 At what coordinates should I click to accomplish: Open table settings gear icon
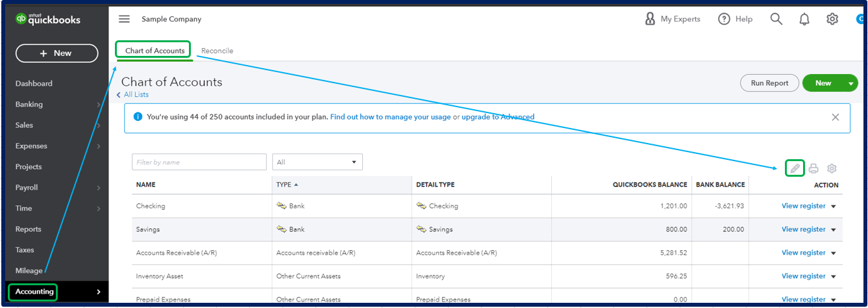pos(832,168)
